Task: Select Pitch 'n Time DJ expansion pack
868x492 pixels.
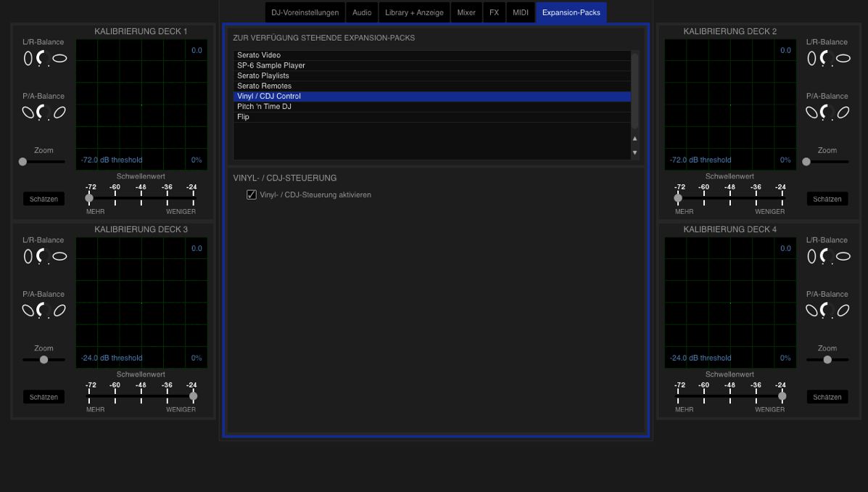Action: point(264,107)
